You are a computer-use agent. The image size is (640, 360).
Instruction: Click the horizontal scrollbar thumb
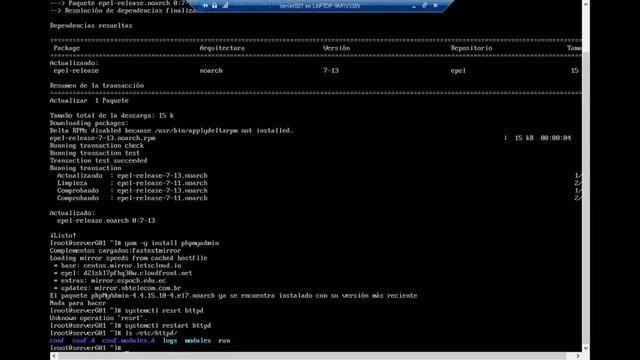coord(312,356)
